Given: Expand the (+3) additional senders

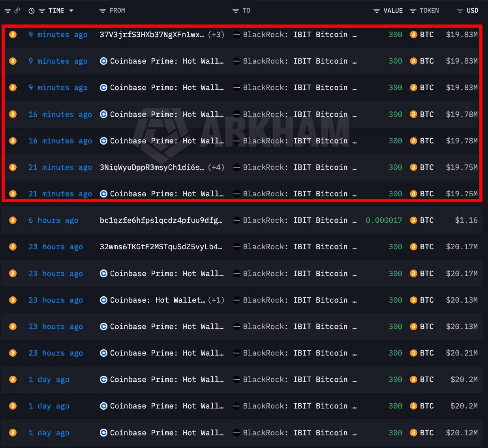Looking at the screenshot, I should 216,35.
